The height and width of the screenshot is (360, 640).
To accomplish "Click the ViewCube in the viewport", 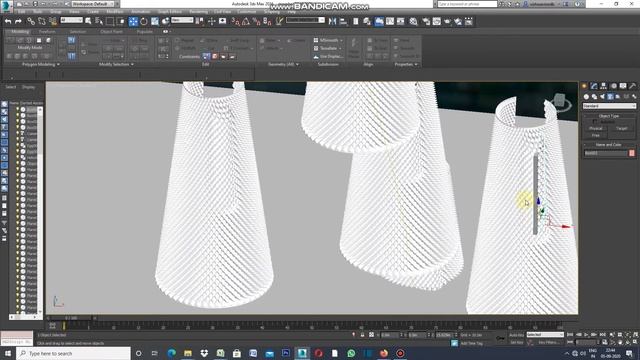I will coord(560,101).
